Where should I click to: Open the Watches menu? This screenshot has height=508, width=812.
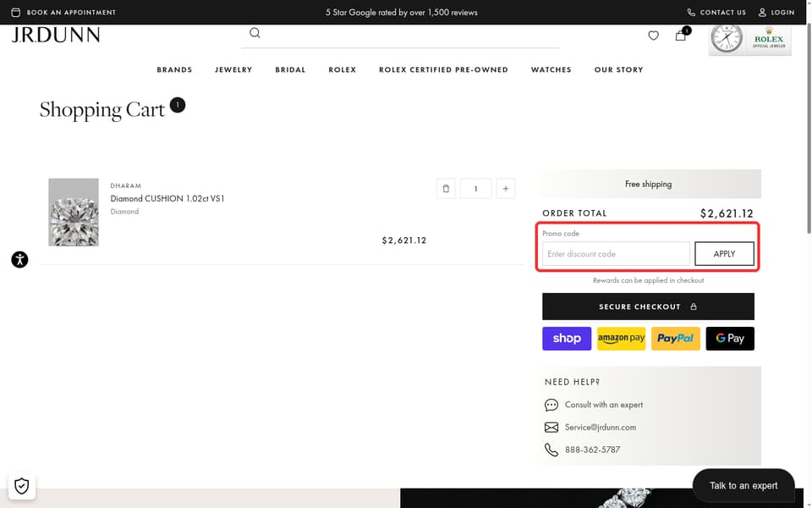[x=551, y=69]
